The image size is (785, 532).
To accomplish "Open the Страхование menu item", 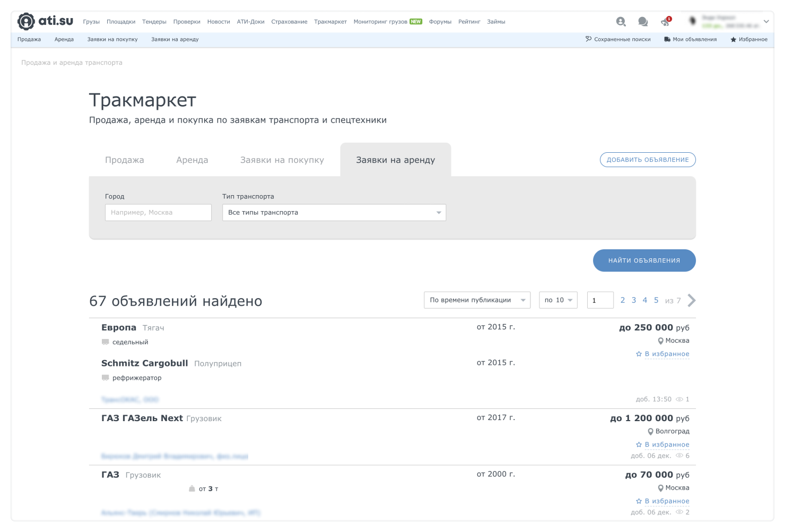I will click(x=289, y=22).
